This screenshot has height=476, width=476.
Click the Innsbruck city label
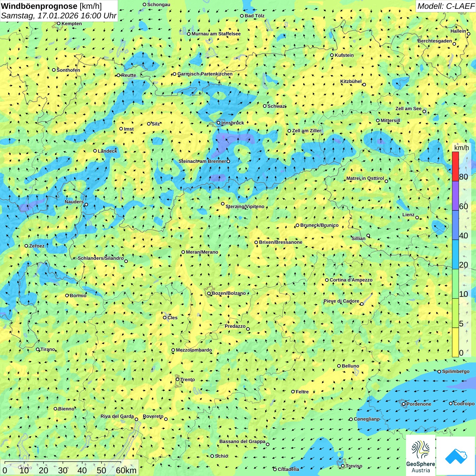tap(233, 123)
